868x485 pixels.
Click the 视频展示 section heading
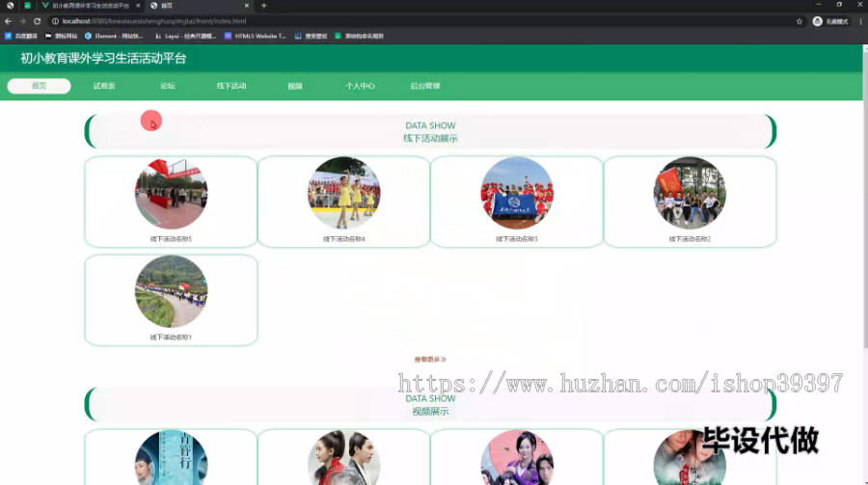[430, 412]
